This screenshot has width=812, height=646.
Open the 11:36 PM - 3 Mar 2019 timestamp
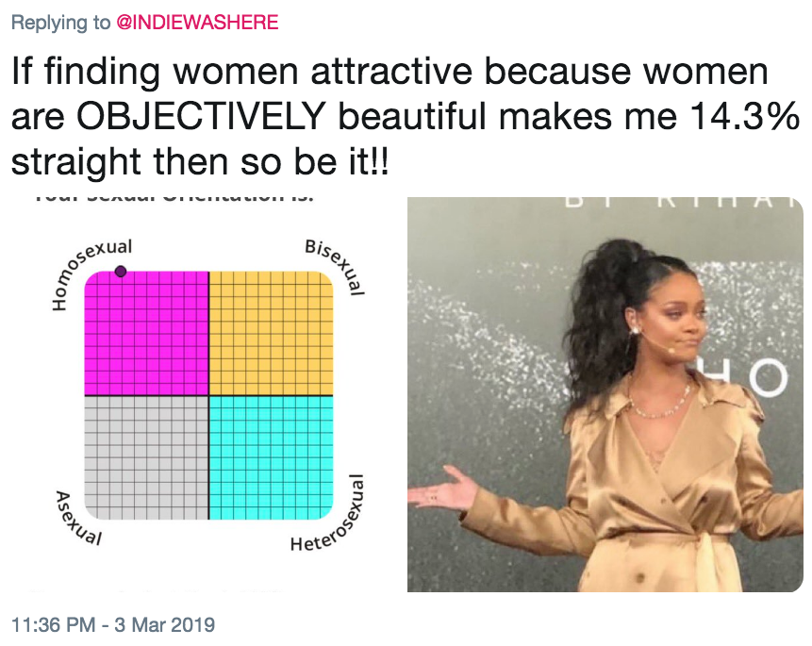(113, 624)
